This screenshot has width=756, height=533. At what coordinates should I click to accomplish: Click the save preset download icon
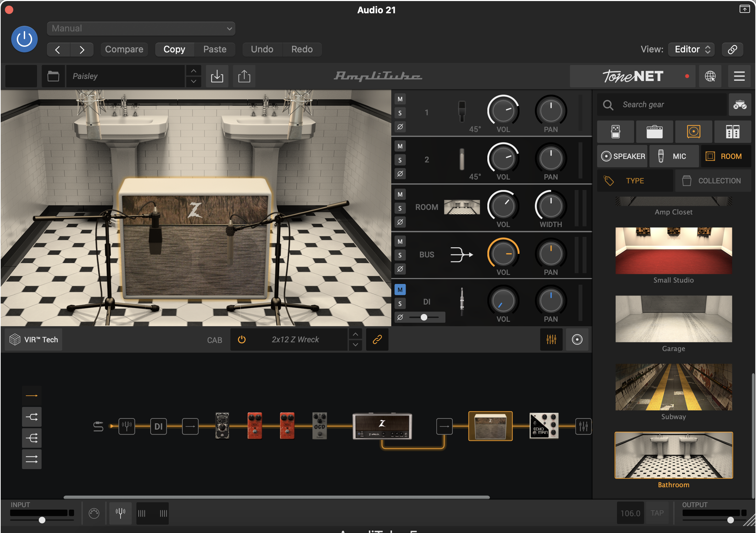pos(217,76)
